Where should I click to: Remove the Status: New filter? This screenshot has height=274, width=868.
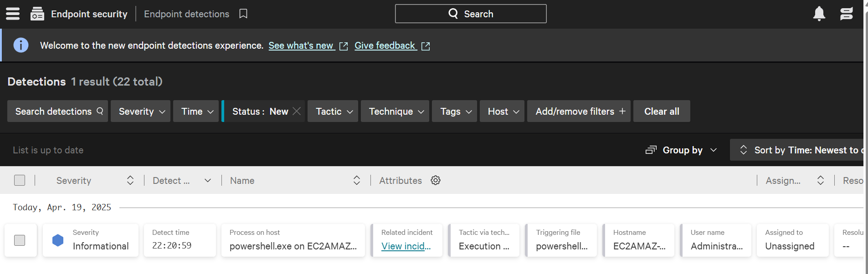coord(297,111)
